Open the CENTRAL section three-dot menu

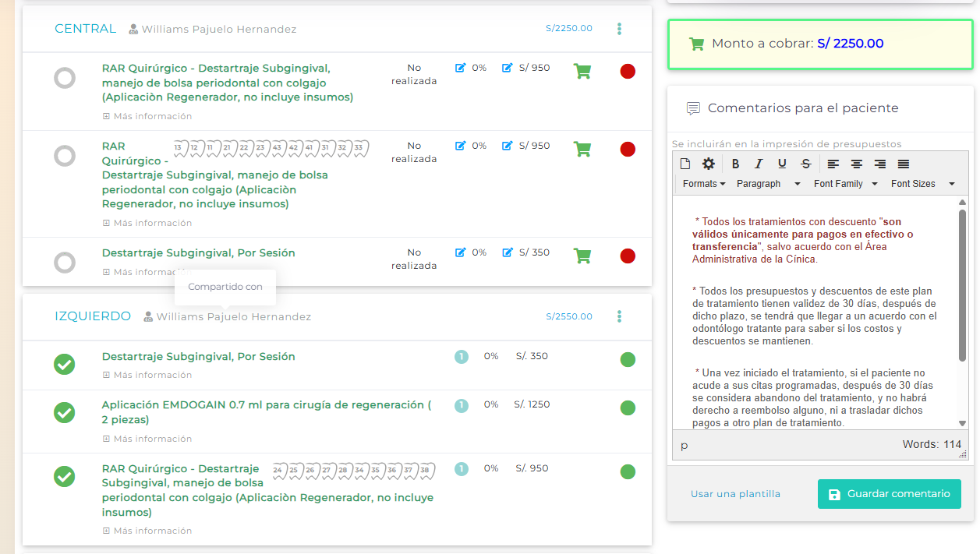(619, 29)
